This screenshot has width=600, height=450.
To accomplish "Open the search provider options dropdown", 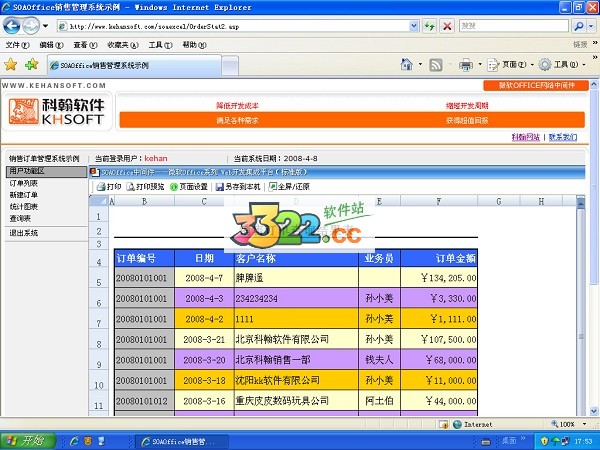I will click(x=591, y=26).
